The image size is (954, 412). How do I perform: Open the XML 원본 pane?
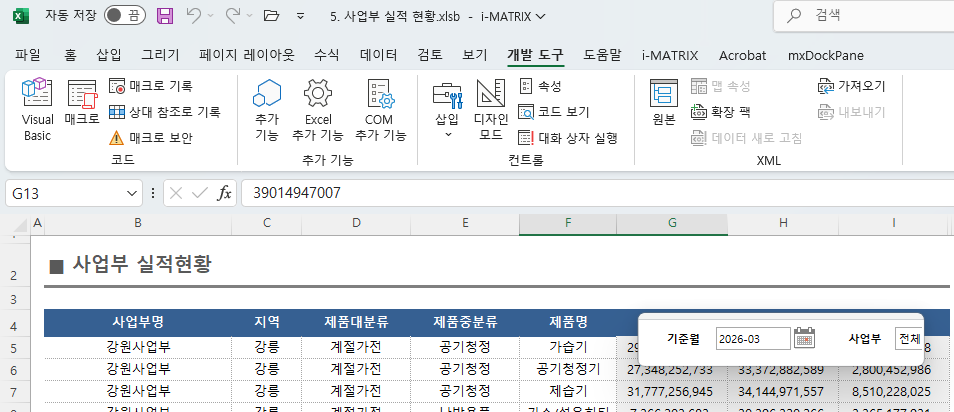point(664,103)
